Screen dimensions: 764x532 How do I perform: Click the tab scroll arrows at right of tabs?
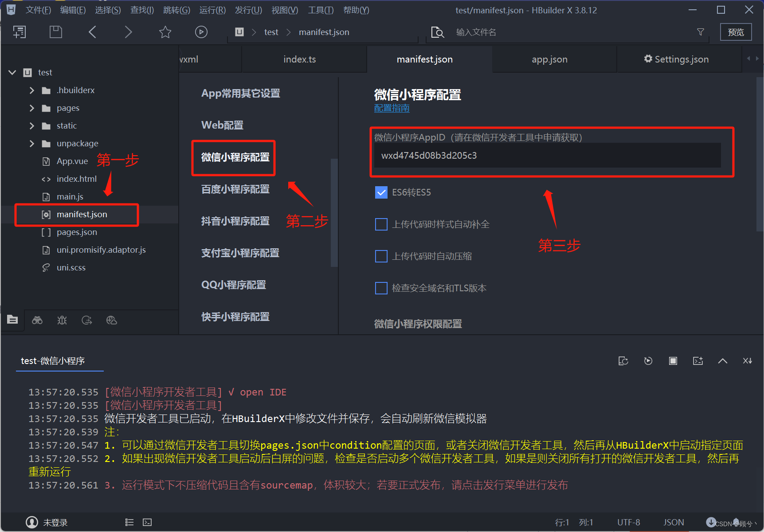pyautogui.click(x=752, y=59)
